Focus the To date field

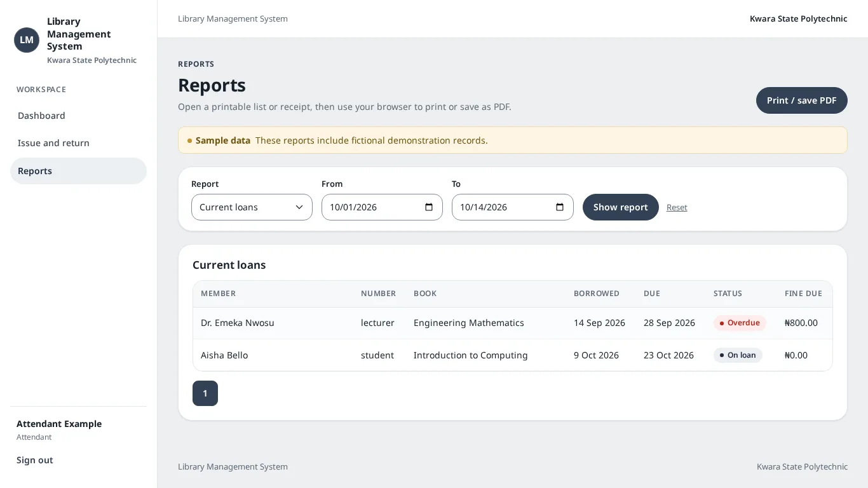pyautogui.click(x=513, y=207)
